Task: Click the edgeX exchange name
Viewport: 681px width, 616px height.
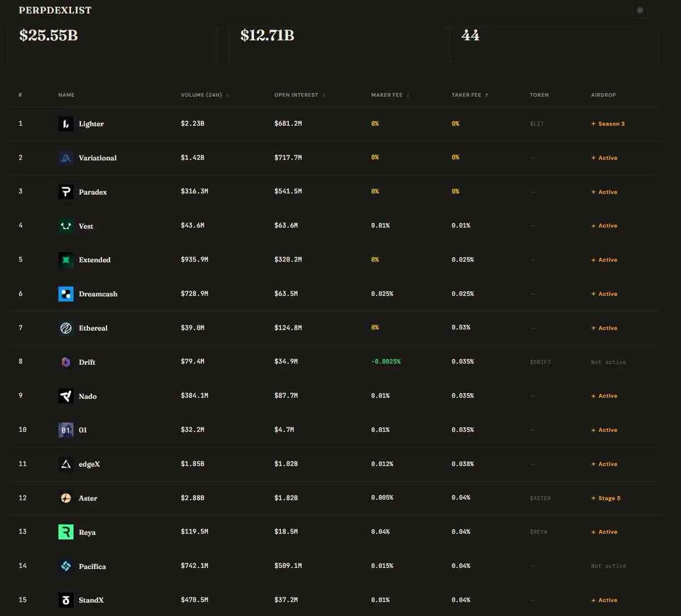Action: 89,464
